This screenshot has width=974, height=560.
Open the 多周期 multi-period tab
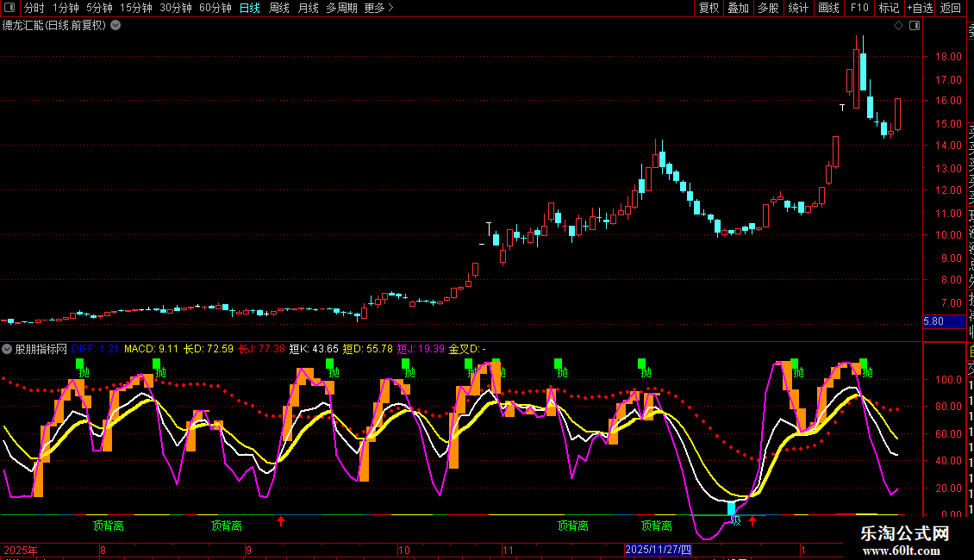(x=341, y=8)
